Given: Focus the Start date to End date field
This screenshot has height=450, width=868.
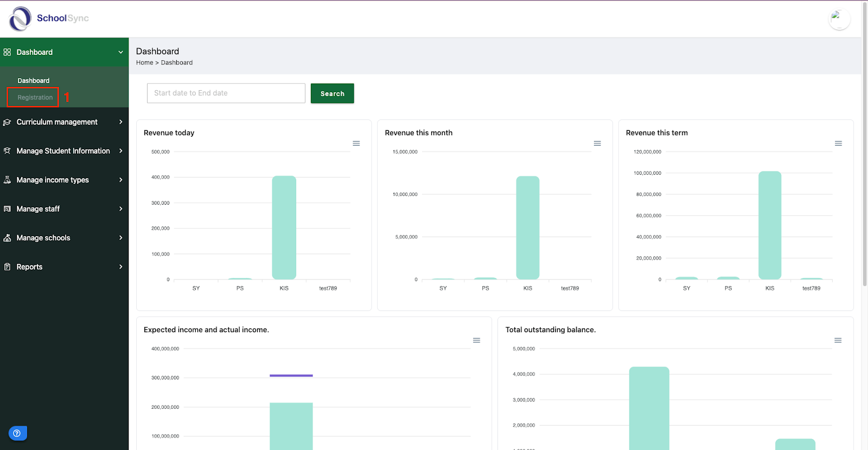Looking at the screenshot, I should (226, 93).
